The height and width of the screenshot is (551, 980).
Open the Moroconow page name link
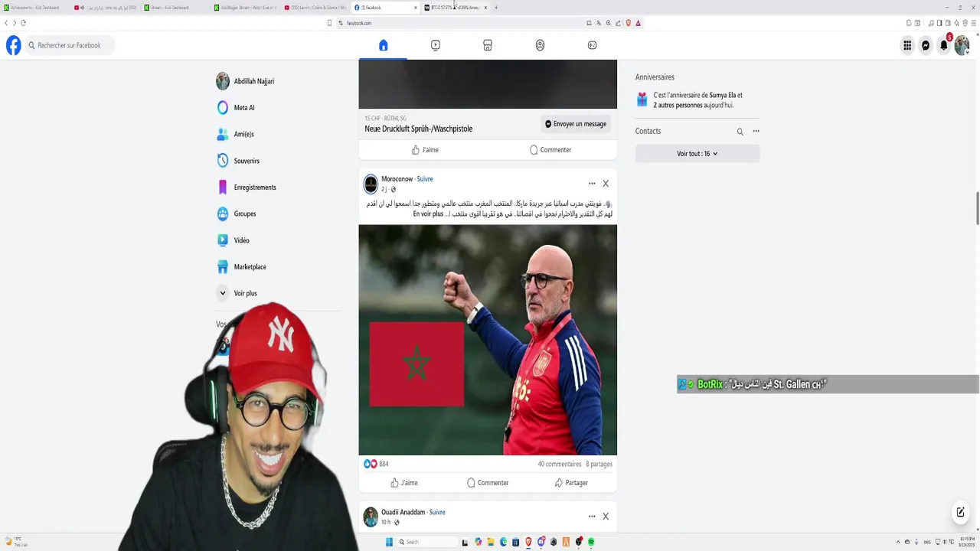point(397,179)
